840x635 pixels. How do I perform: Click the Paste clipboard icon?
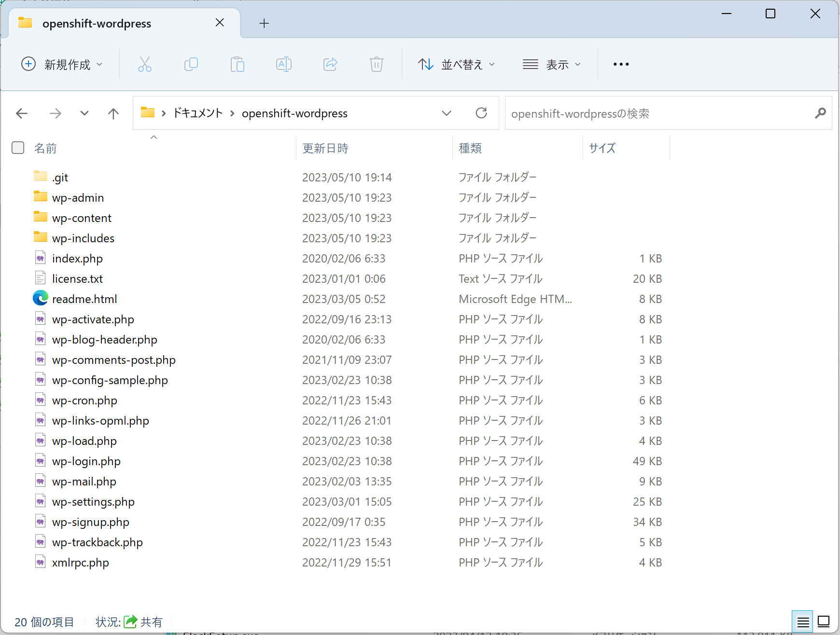(238, 64)
